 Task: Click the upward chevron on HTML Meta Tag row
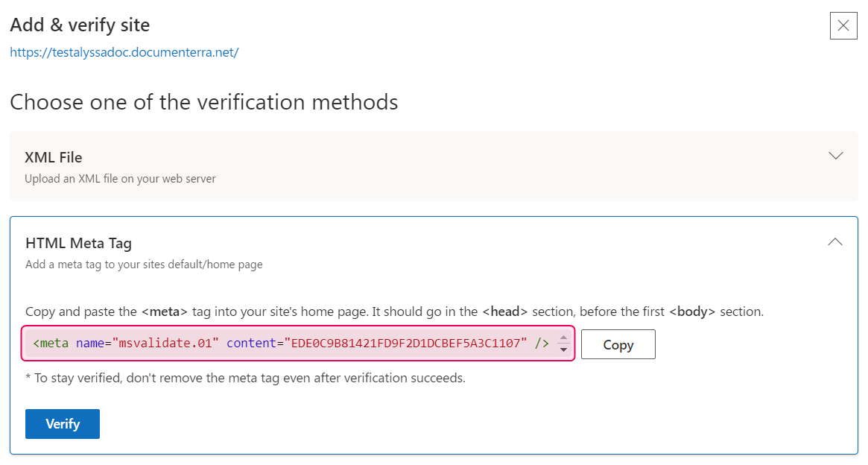tap(835, 241)
